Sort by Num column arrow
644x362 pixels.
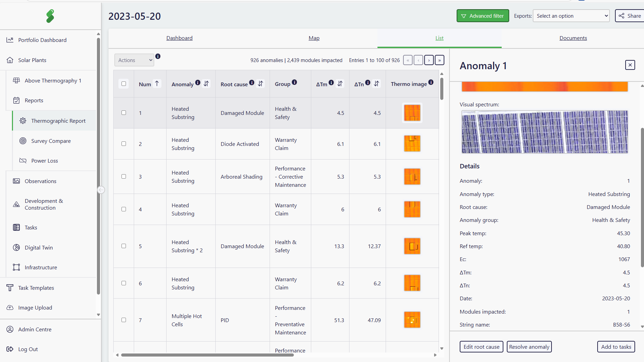(157, 84)
